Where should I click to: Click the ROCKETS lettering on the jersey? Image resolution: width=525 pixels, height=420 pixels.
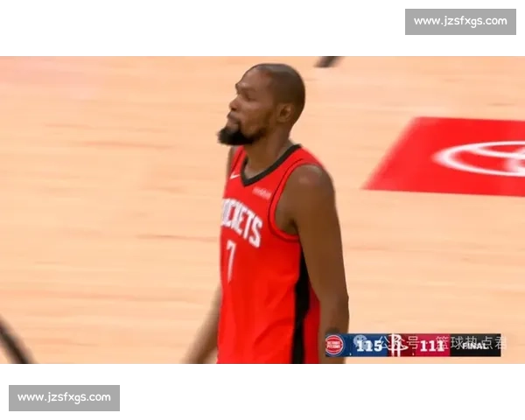coord(241,221)
